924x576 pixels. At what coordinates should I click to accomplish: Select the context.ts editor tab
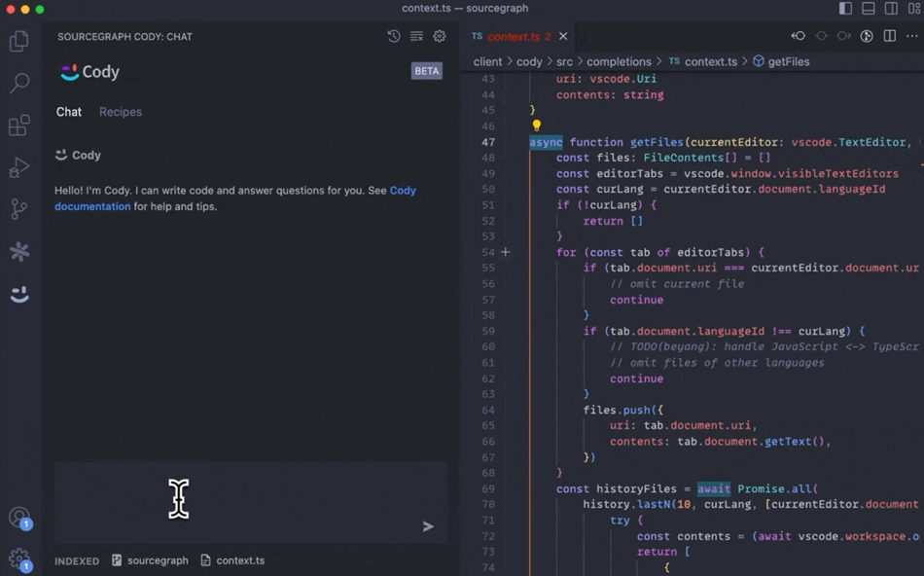pyautogui.click(x=514, y=37)
